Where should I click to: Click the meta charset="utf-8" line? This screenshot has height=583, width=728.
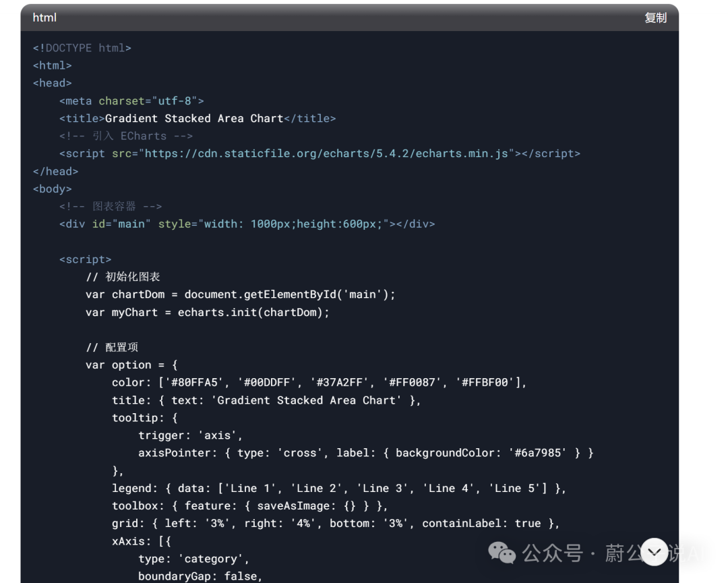pos(131,100)
